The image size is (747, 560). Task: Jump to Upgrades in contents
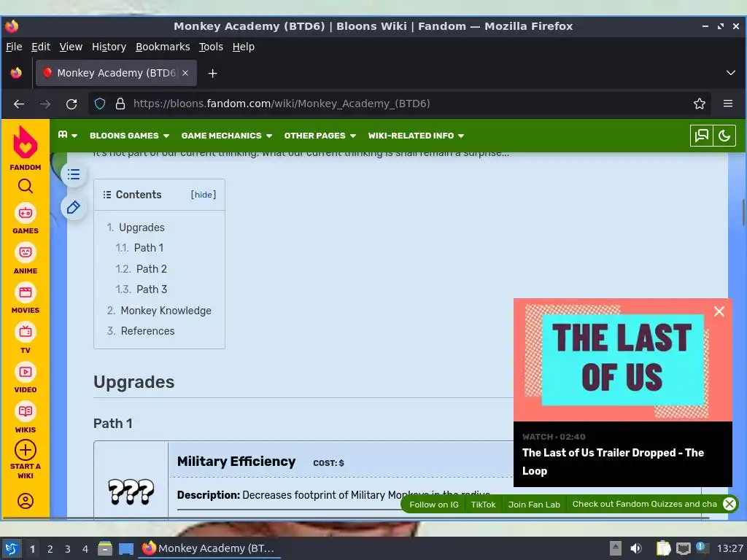[x=142, y=227]
